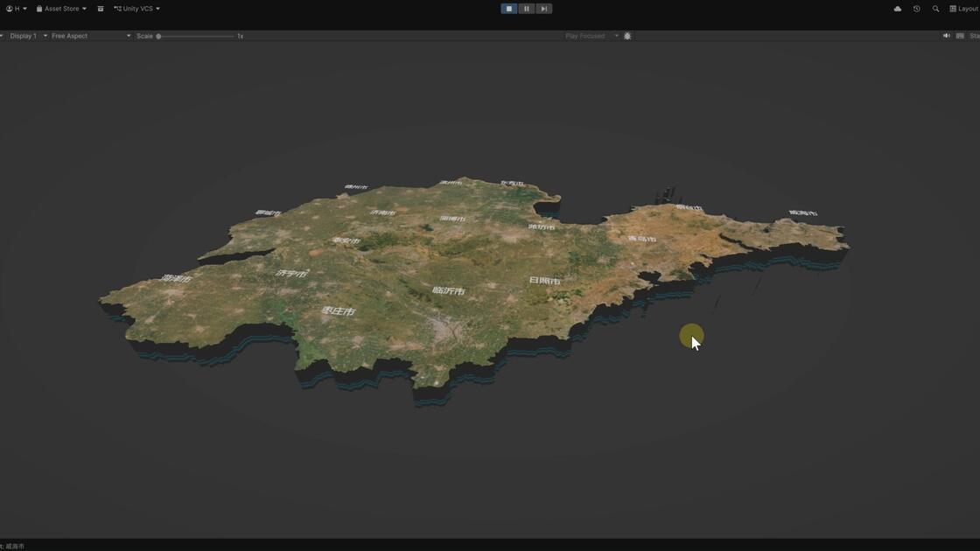Toggle the shortcuts keyboard icon
The width and height of the screenshot is (980, 551).
pos(961,36)
